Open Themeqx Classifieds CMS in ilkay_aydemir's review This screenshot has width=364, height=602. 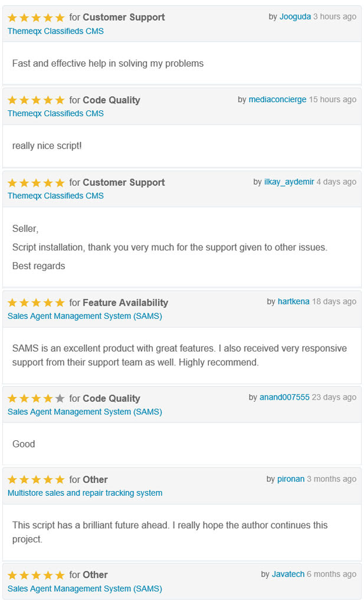click(x=55, y=195)
